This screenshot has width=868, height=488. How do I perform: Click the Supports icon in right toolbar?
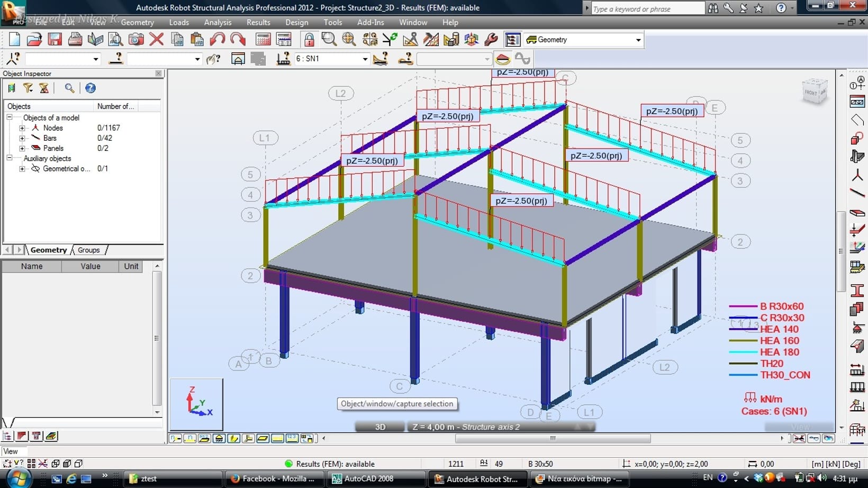pos(857,329)
